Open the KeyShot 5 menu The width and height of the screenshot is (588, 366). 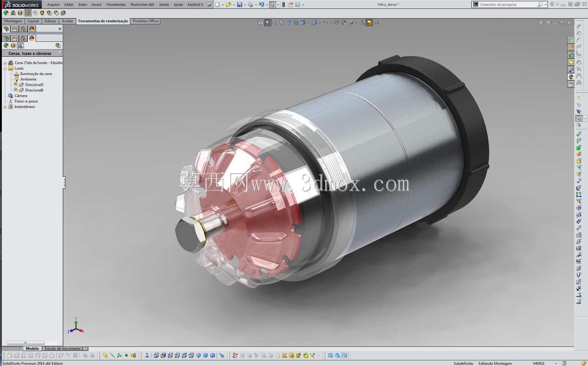point(195,5)
